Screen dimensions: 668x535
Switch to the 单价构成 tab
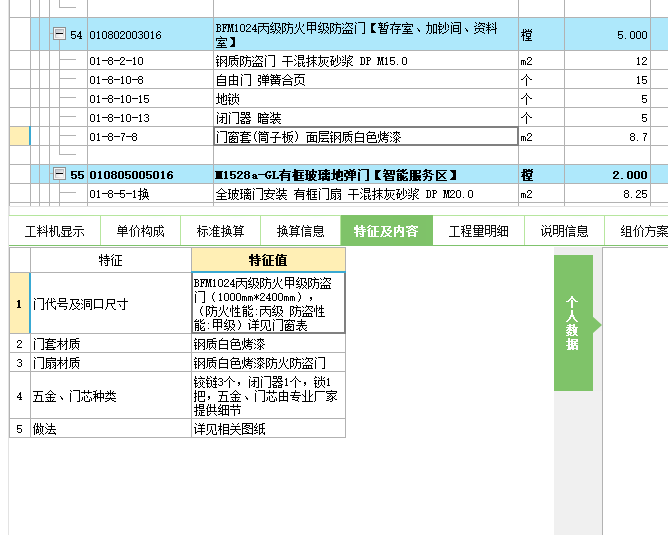tap(141, 231)
